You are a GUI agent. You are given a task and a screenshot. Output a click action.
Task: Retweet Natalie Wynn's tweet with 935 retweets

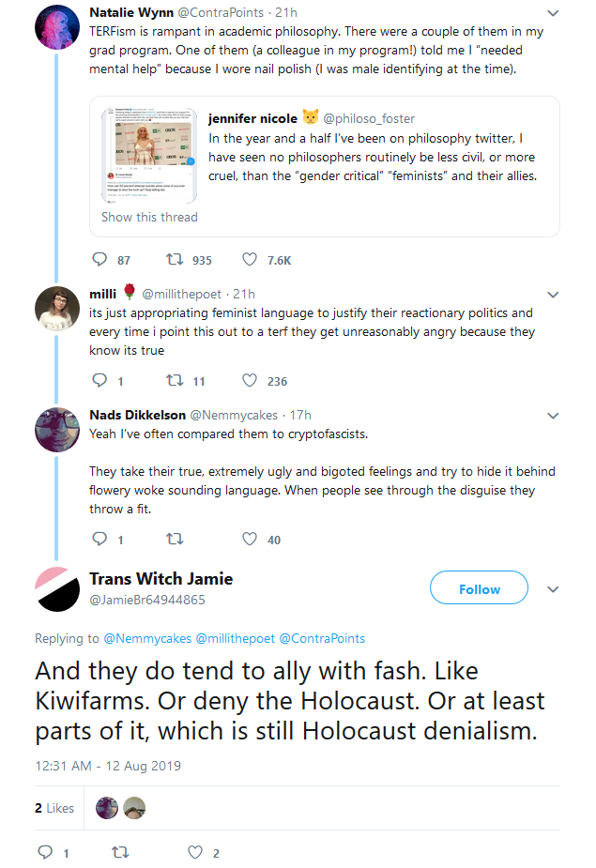click(175, 259)
